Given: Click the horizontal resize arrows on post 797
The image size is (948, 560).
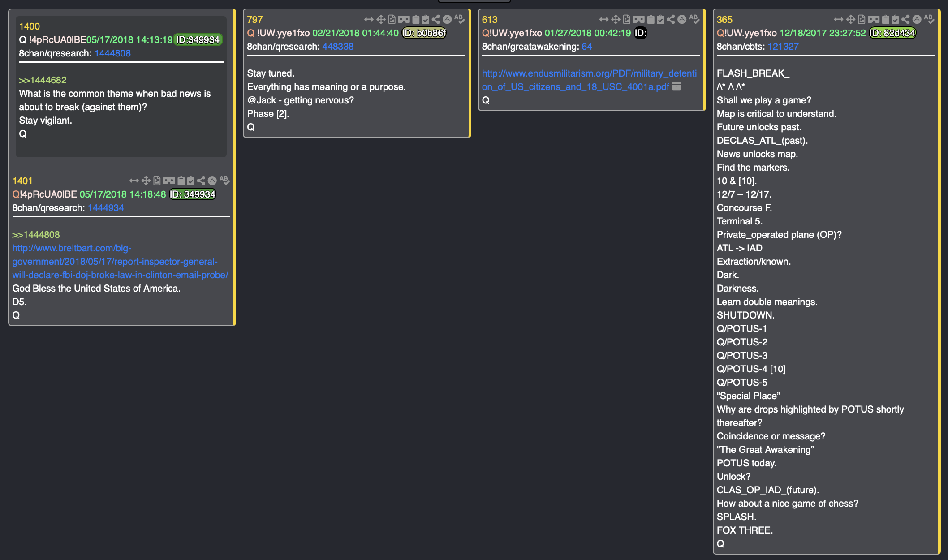Looking at the screenshot, I should [x=369, y=19].
